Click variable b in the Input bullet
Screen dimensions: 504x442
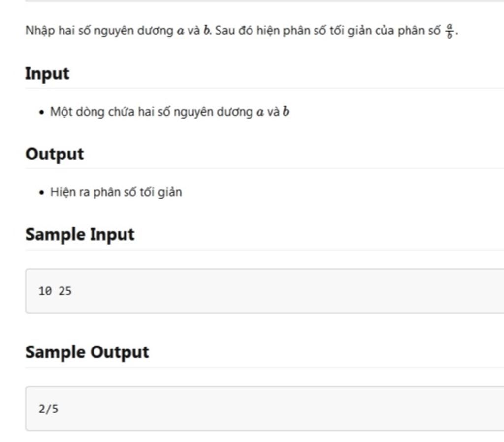pos(286,112)
